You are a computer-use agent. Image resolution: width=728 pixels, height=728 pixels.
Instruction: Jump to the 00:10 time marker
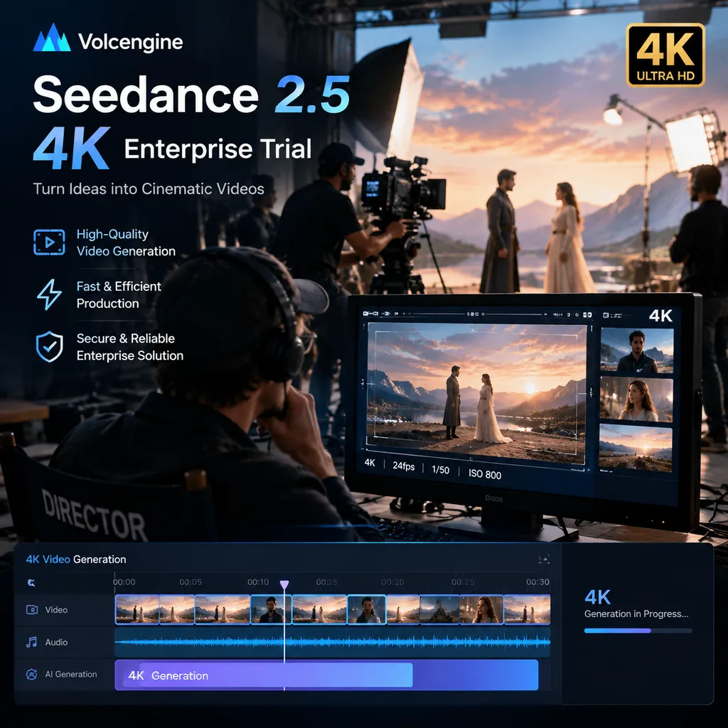tap(257, 582)
